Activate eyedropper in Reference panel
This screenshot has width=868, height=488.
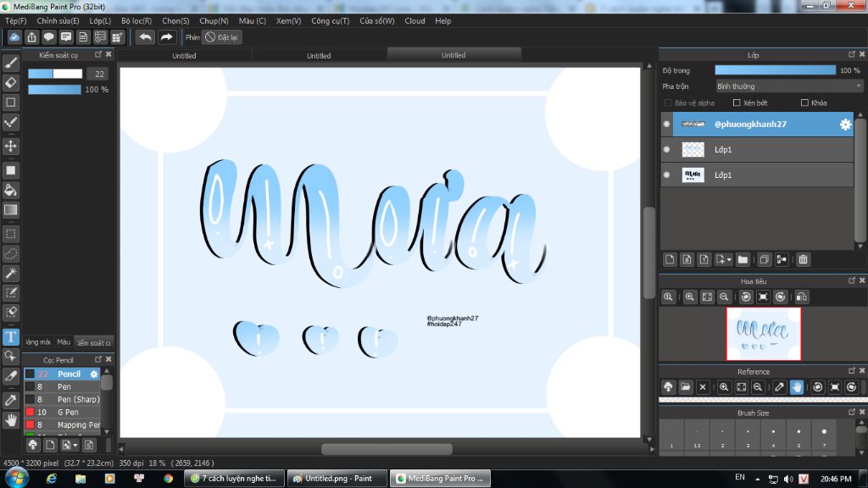pos(780,386)
